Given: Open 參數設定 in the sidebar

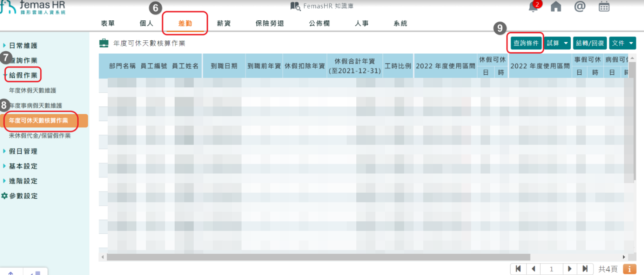Looking at the screenshot, I should point(23,196).
